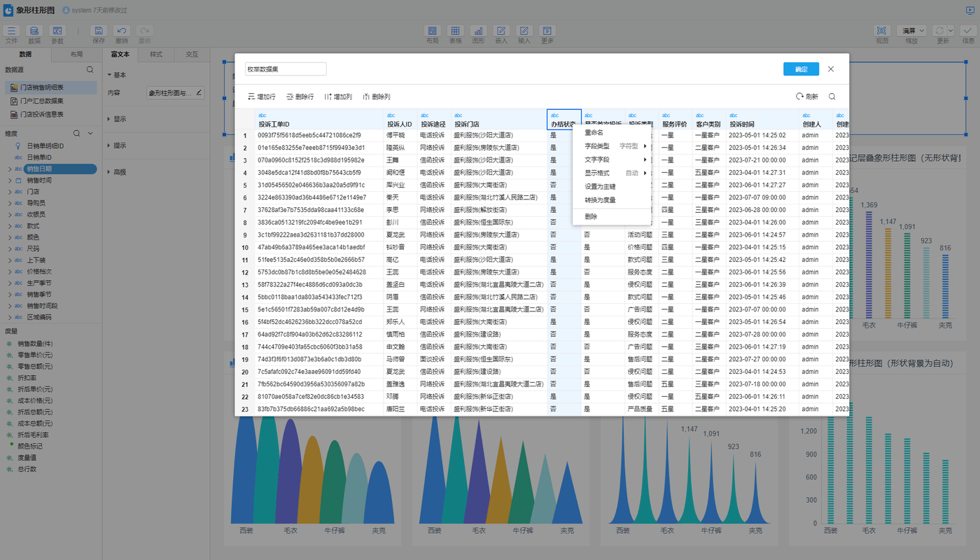Click the 删除行 (delete row) icon
The width and height of the screenshot is (980, 560).
coord(290,97)
